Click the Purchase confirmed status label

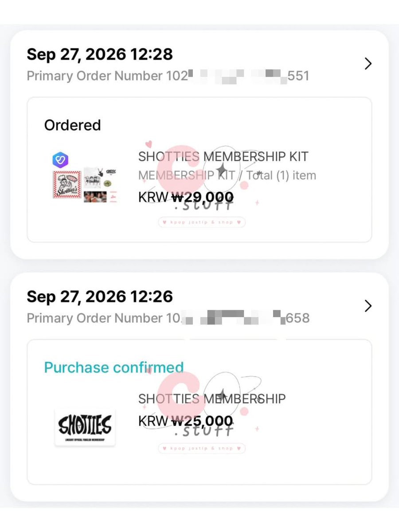click(x=114, y=367)
